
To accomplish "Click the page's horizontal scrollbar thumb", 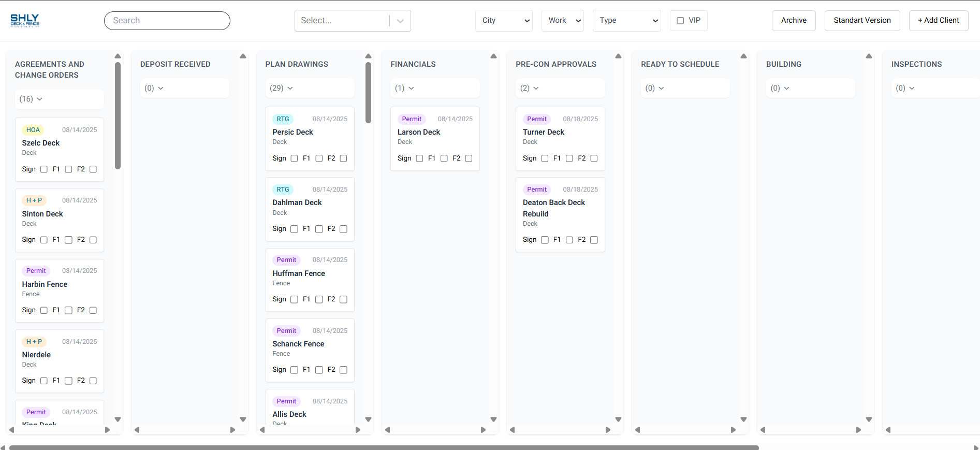I will (384, 447).
